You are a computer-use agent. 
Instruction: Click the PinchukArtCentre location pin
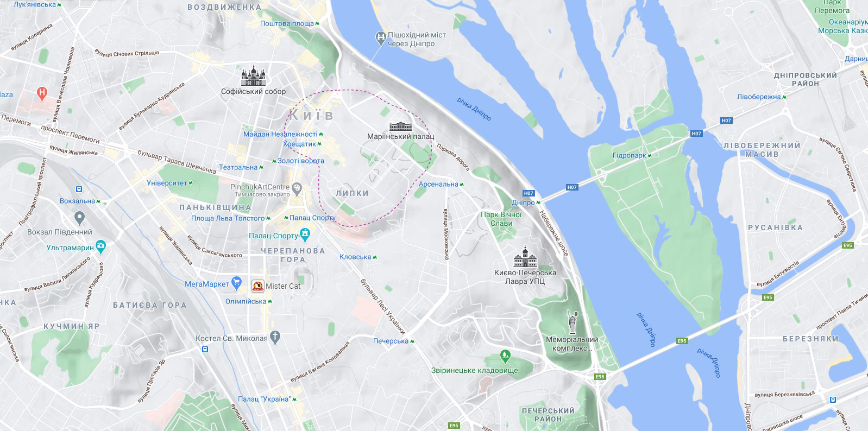297,189
